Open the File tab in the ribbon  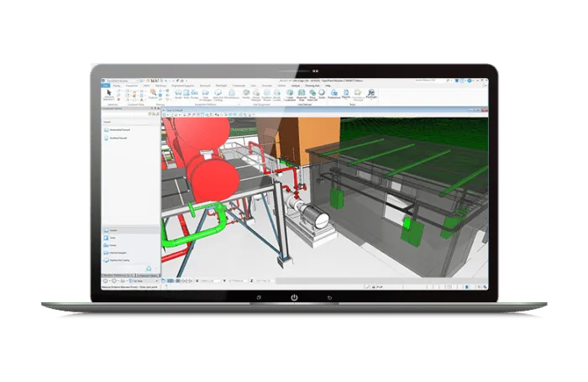(x=106, y=86)
